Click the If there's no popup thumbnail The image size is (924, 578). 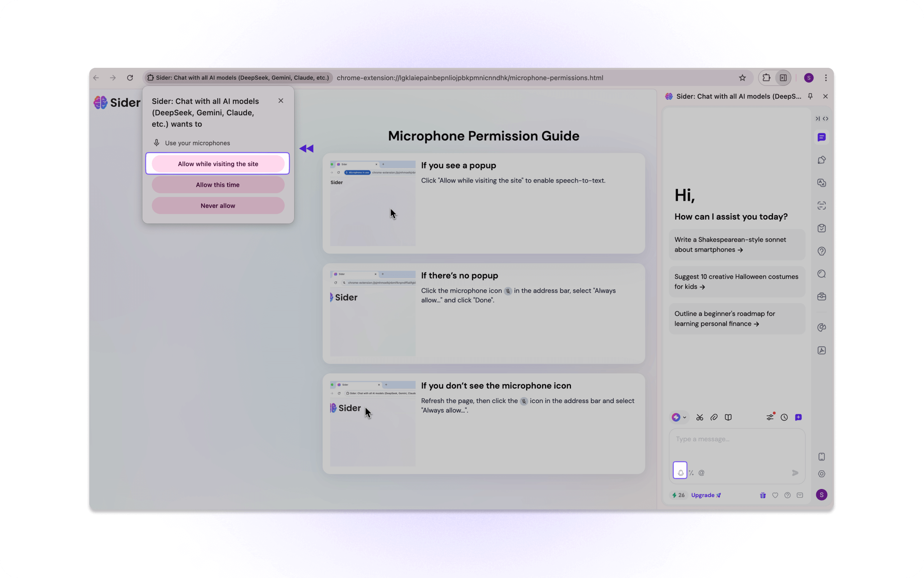373,313
